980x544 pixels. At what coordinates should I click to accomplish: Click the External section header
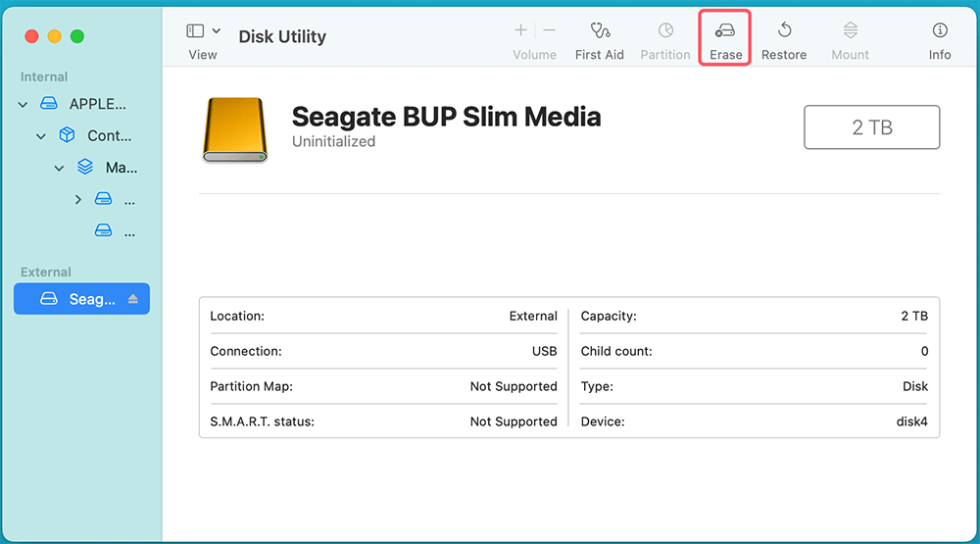pyautogui.click(x=46, y=272)
